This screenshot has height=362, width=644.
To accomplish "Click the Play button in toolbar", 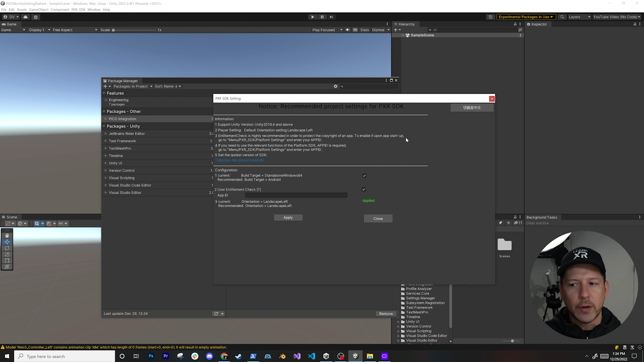I will click(x=312, y=17).
